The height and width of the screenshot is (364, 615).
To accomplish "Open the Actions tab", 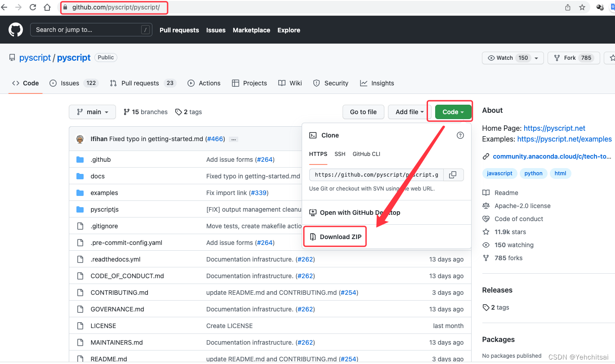I will (204, 83).
